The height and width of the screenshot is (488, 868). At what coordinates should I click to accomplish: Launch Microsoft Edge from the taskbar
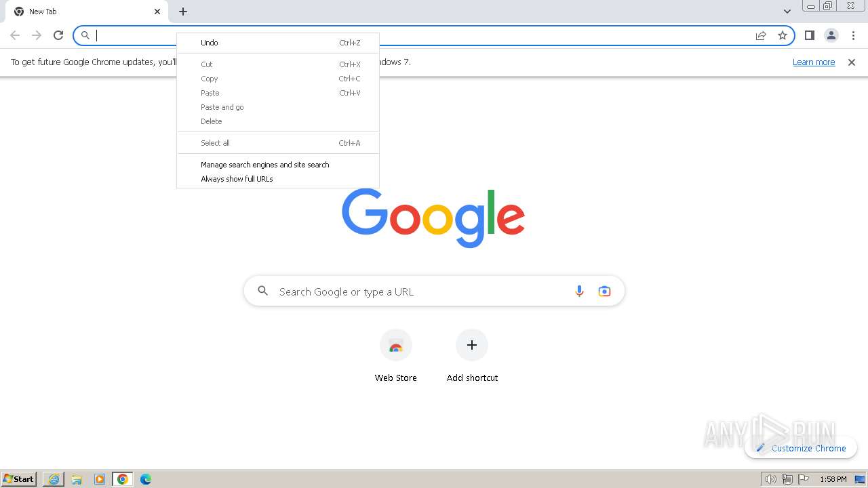point(146,479)
